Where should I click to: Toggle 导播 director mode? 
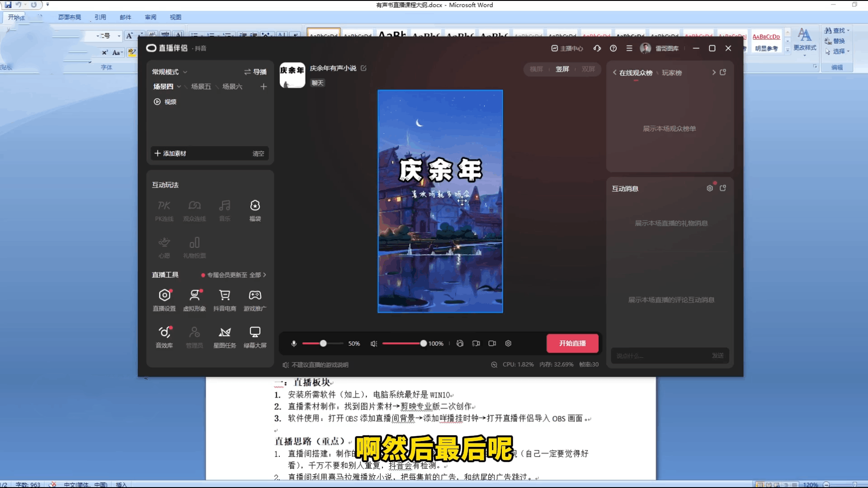(x=255, y=72)
